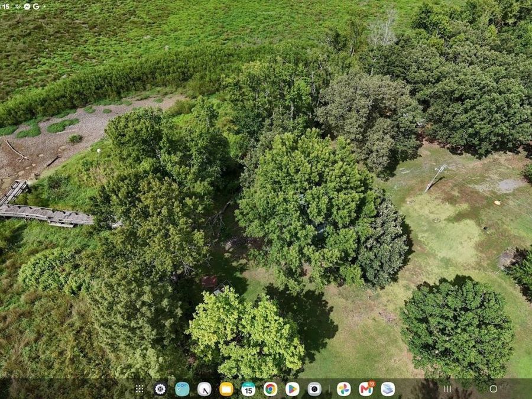The height and width of the screenshot is (399, 532).
Task: Tap the taskbar divider before Google Photos
Action: pos(329,389)
